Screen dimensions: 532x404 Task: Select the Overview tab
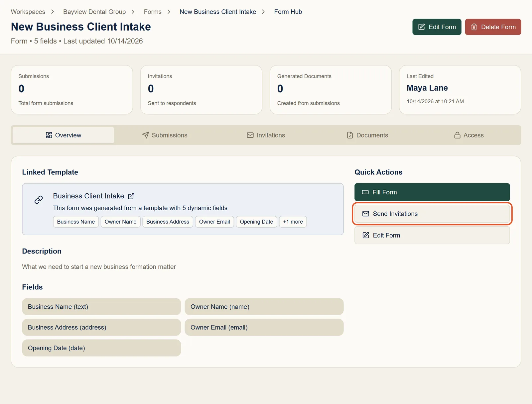pos(64,135)
